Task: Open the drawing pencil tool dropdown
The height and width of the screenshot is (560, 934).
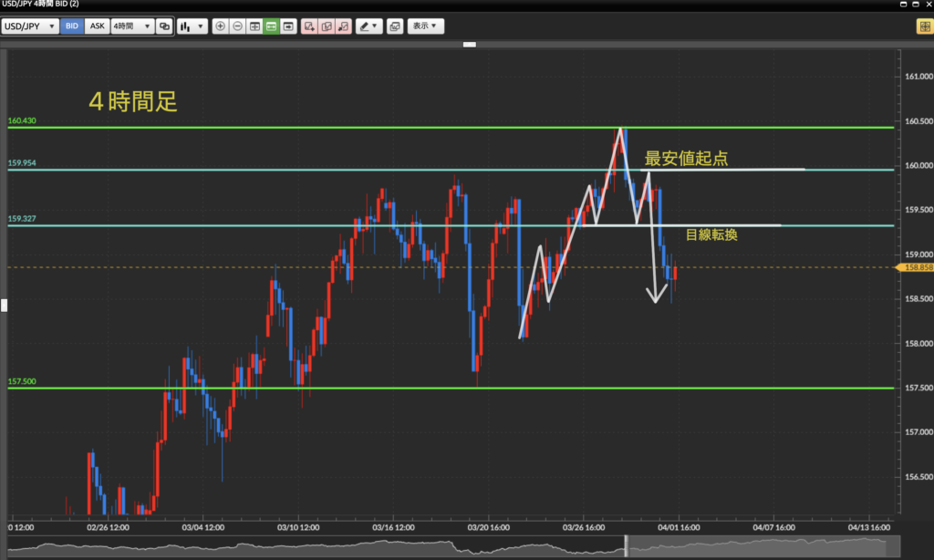Action: click(368, 26)
